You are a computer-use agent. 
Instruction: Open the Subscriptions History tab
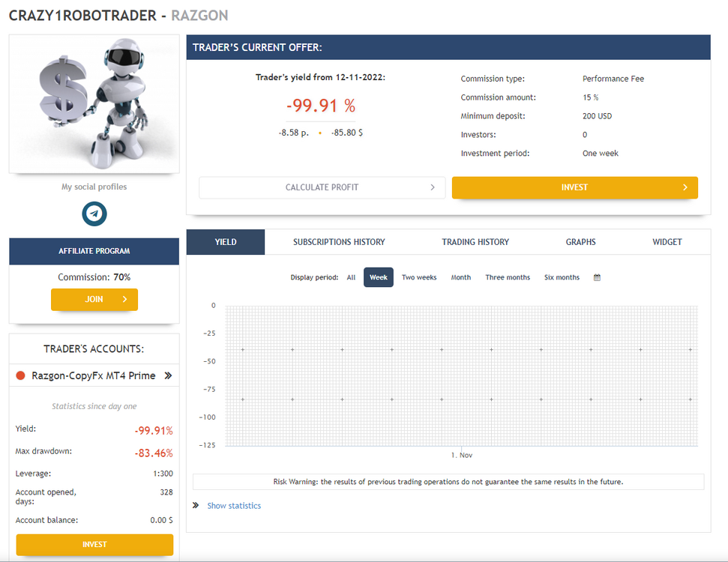click(339, 242)
